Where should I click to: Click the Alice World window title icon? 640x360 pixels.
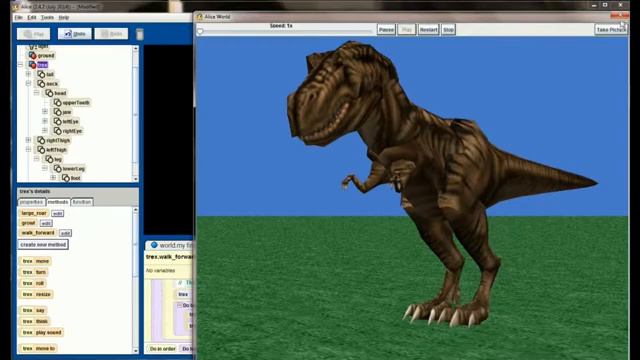pos(200,17)
